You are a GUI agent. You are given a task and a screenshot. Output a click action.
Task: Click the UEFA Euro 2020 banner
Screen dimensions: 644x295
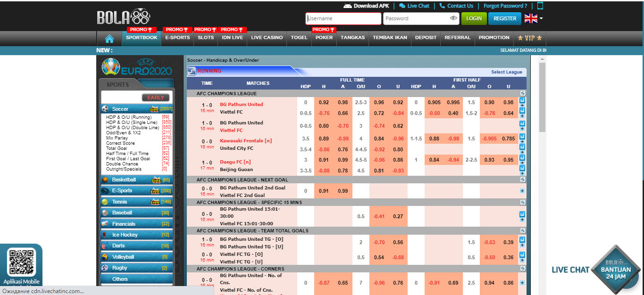pos(137,67)
